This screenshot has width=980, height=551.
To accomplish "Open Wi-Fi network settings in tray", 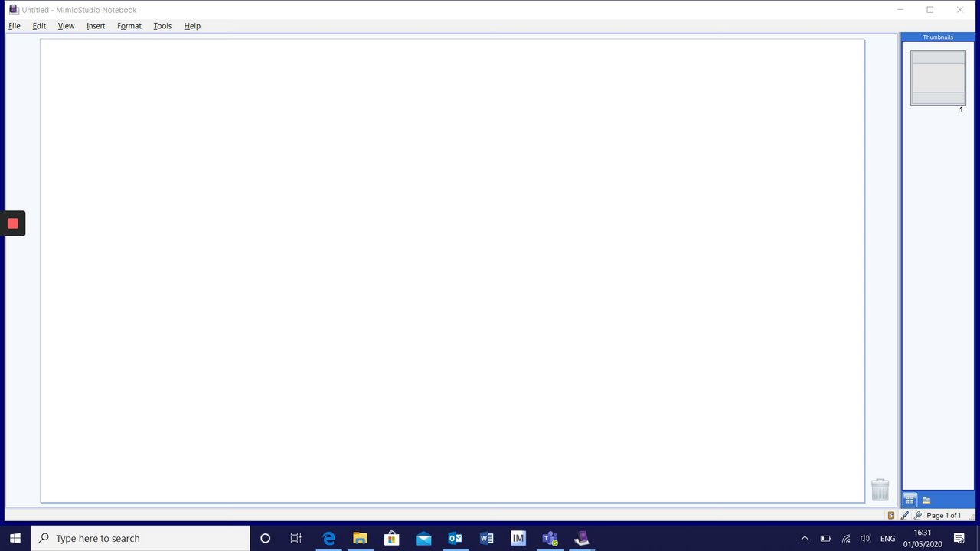I will [x=846, y=538].
